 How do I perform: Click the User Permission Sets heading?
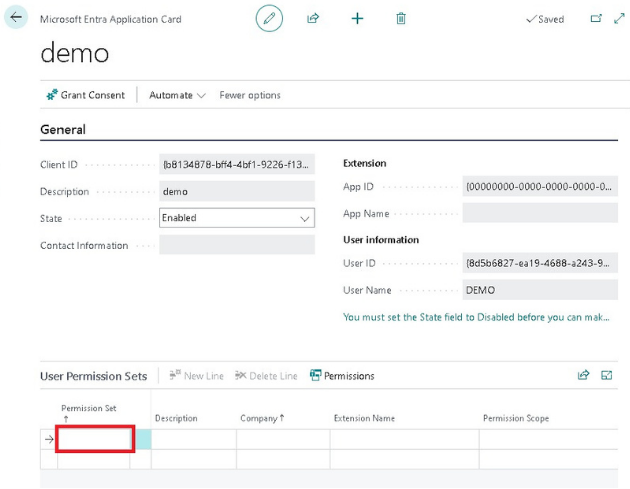pos(94,376)
